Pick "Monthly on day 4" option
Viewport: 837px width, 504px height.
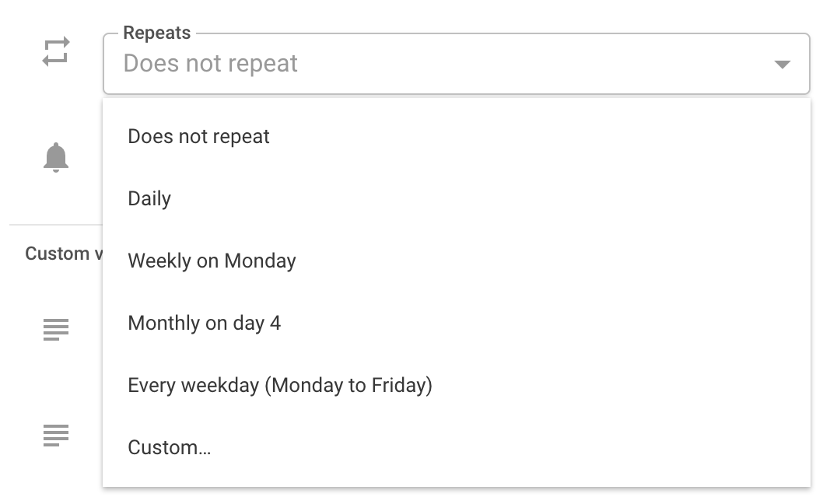point(205,324)
